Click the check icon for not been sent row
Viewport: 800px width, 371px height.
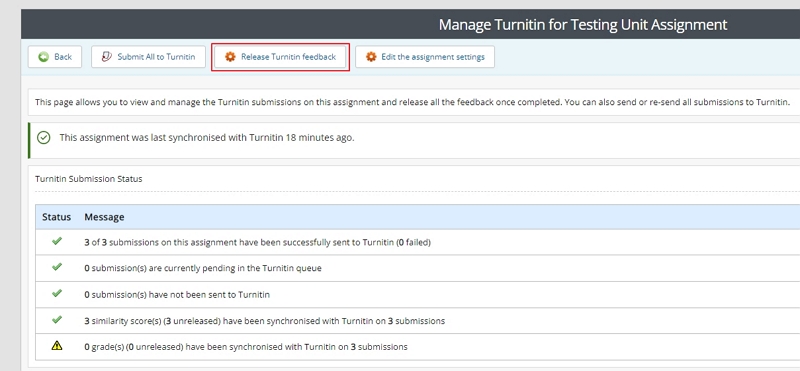point(57,293)
